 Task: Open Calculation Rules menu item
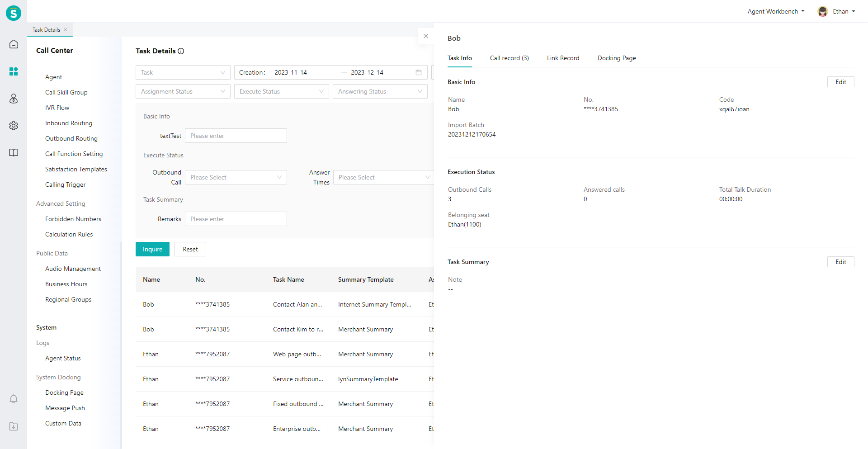click(x=69, y=234)
